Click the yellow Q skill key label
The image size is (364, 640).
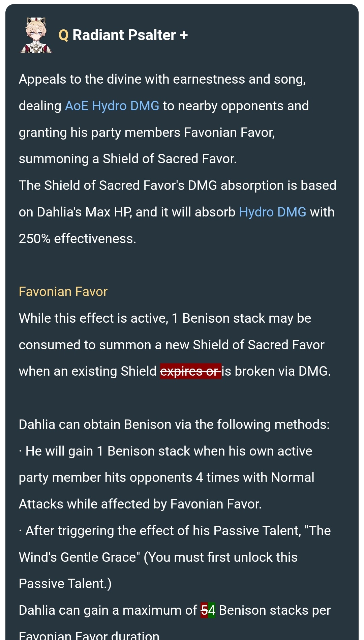point(63,35)
